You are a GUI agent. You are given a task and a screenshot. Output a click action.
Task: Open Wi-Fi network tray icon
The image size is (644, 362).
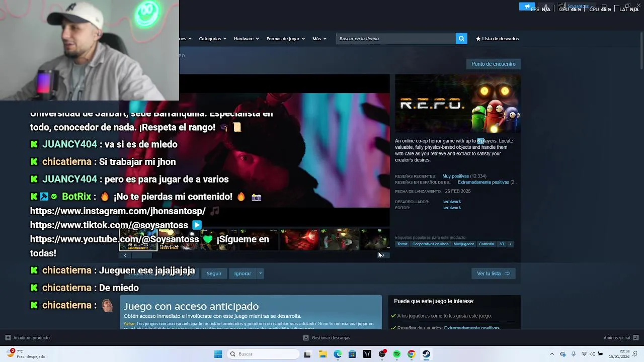(584, 354)
